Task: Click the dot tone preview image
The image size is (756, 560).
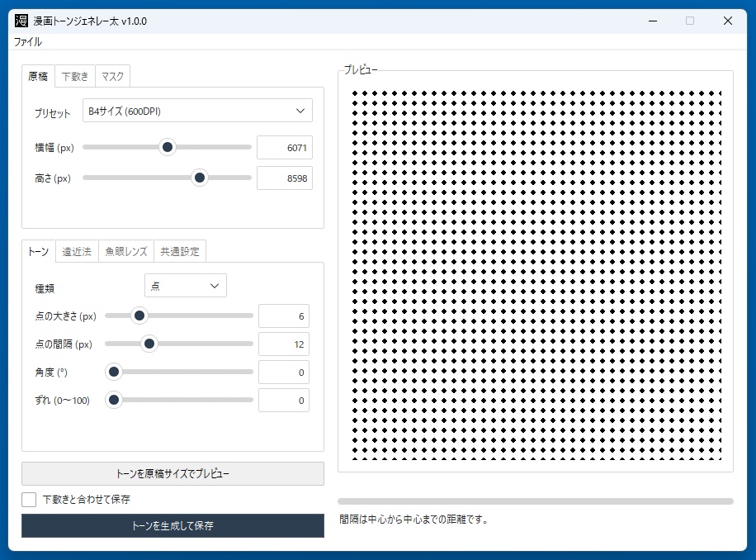Action: click(x=536, y=275)
